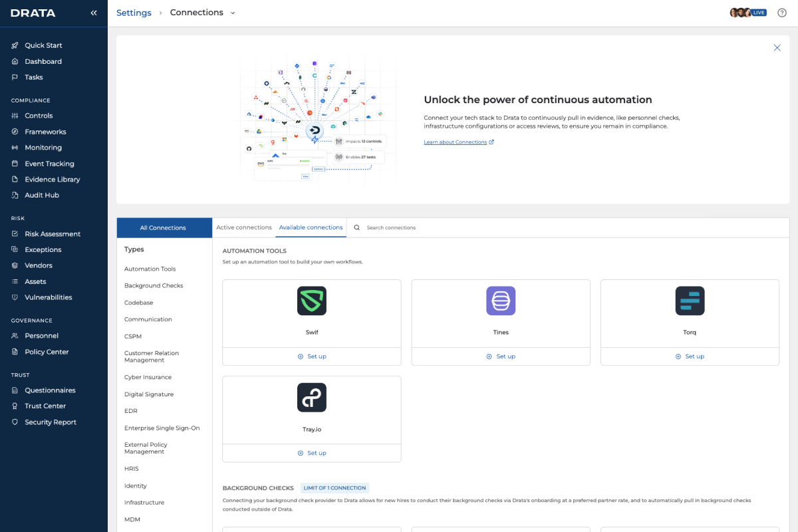798x532 pixels.
Task: Select the Tines app logo
Action: click(501, 301)
